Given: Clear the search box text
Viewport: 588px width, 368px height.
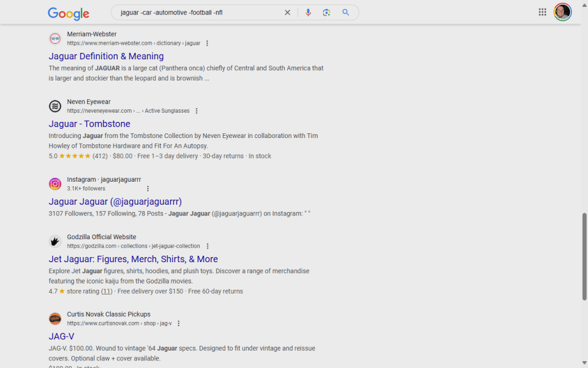Looking at the screenshot, I should 288,13.
